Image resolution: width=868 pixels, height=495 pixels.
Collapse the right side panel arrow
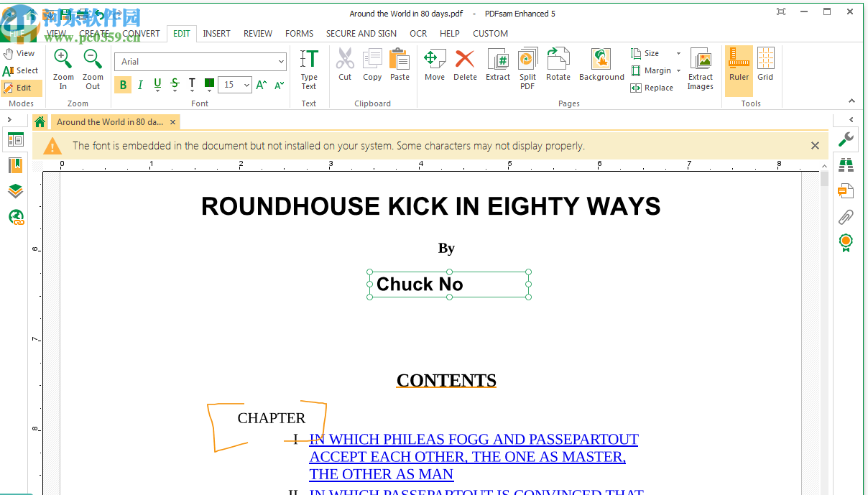851,120
